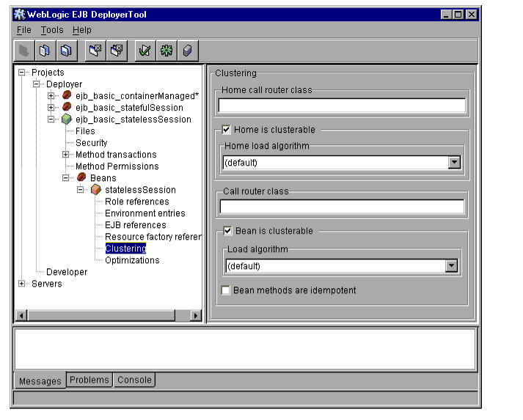The width and height of the screenshot is (523, 420).
Task: Click the first grayed-out toolbar icon
Action: tap(24, 51)
